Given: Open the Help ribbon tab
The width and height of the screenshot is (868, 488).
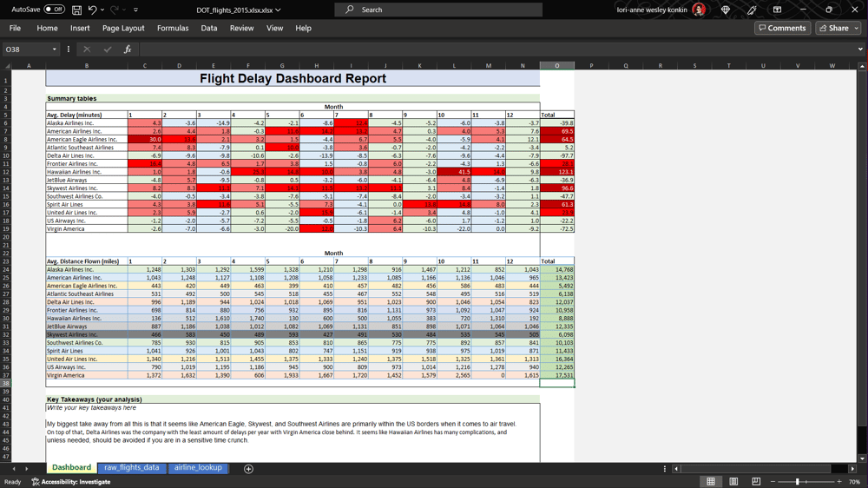Looking at the screenshot, I should [303, 28].
